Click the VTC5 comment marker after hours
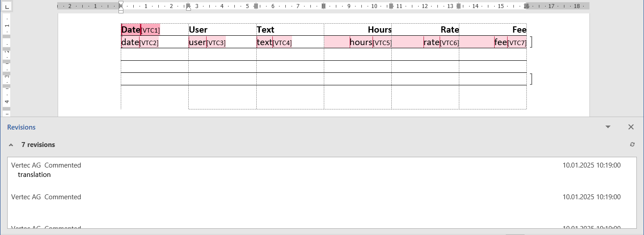The height and width of the screenshot is (235, 644). click(x=382, y=42)
